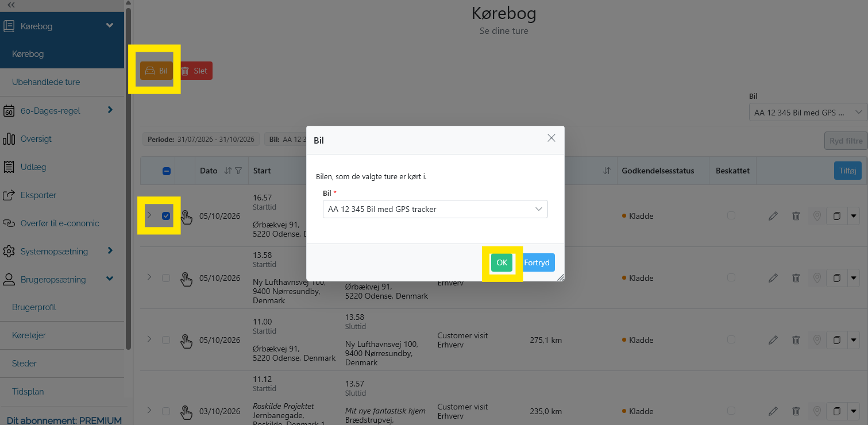Expand the Systemopsætning sidebar section
868x425 pixels.
(110, 251)
